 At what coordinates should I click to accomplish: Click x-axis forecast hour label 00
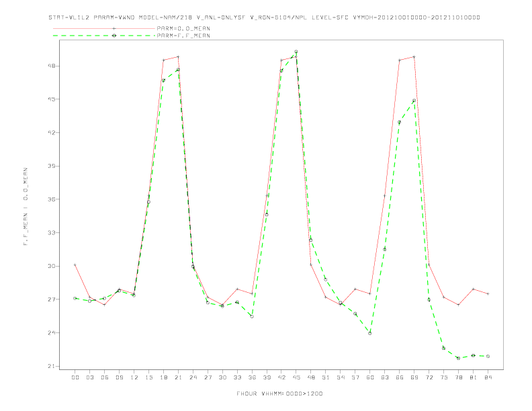click(x=75, y=377)
